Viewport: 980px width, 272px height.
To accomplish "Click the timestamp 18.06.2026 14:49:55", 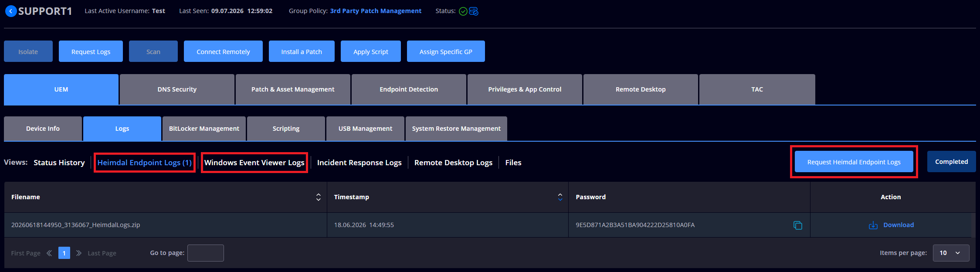I will (x=364, y=225).
